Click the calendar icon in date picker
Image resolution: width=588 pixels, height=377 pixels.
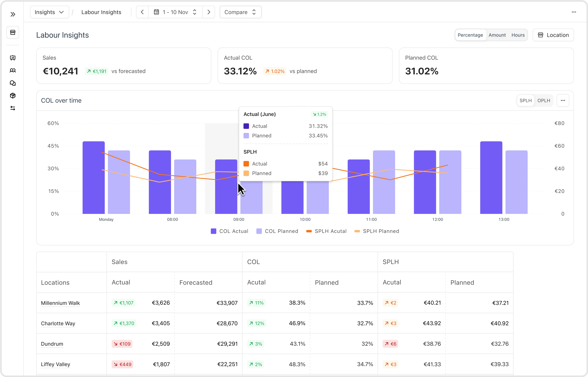tap(156, 12)
